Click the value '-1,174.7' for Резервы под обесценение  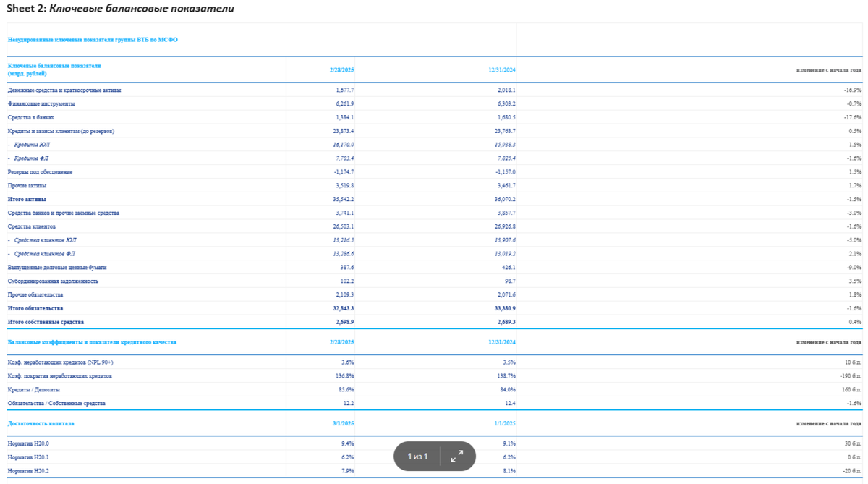click(344, 172)
